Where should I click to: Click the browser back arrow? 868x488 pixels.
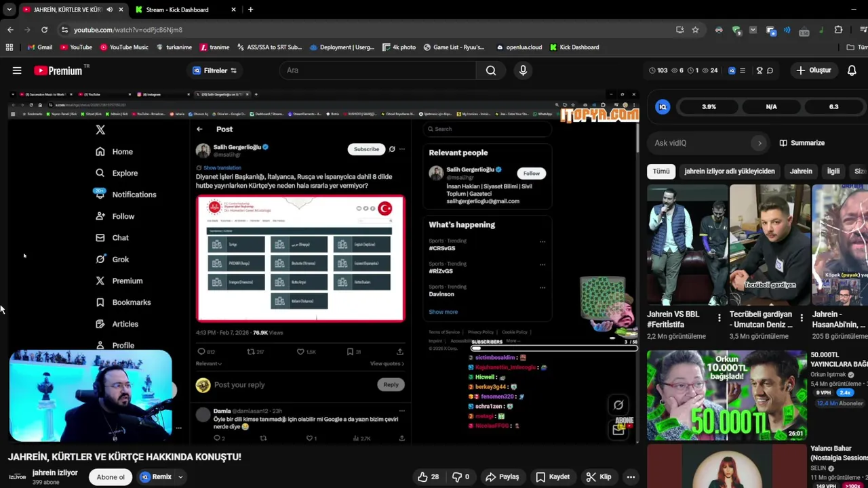pos(10,30)
